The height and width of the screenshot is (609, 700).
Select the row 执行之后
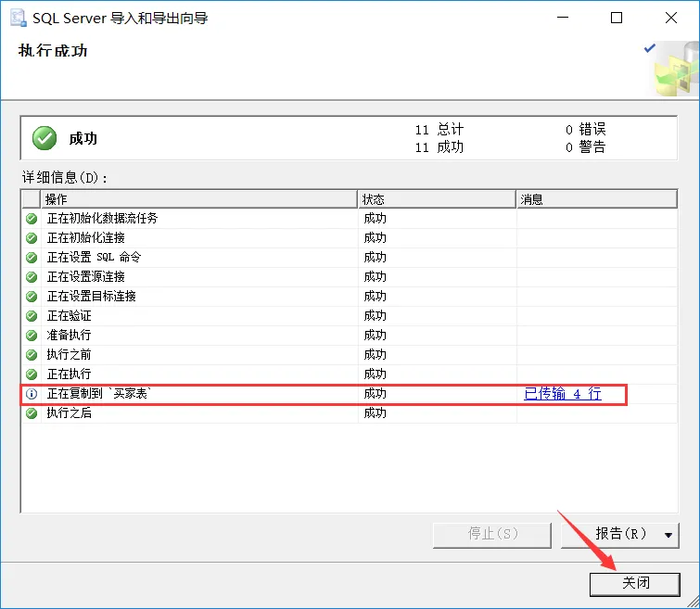pos(350,413)
